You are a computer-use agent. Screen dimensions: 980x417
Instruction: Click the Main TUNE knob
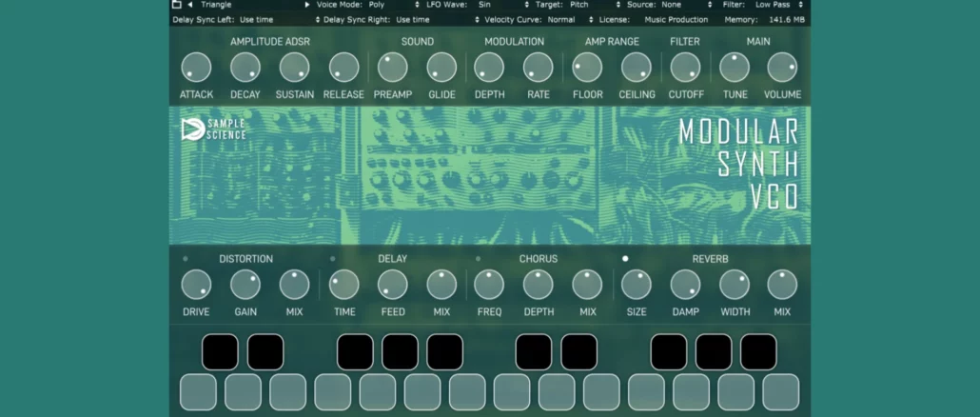click(x=735, y=68)
